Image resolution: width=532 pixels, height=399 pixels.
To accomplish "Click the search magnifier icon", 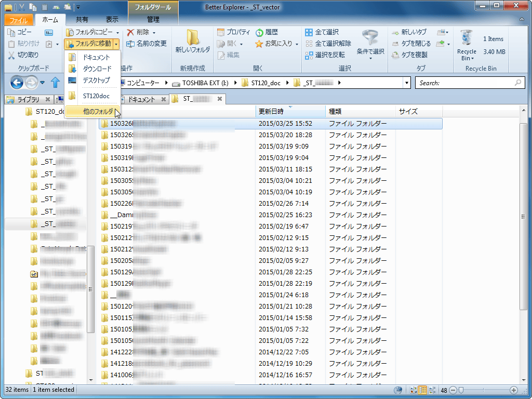I will (518, 83).
